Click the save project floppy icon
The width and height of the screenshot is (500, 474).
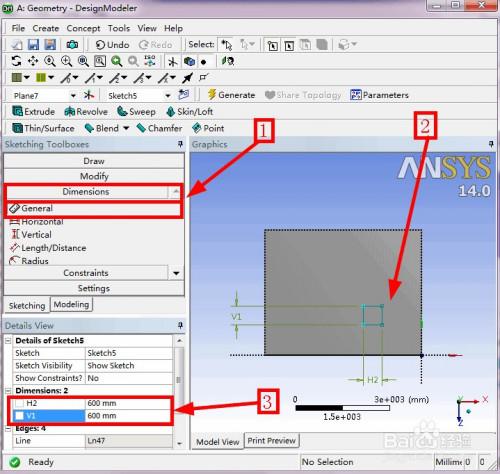coord(33,44)
